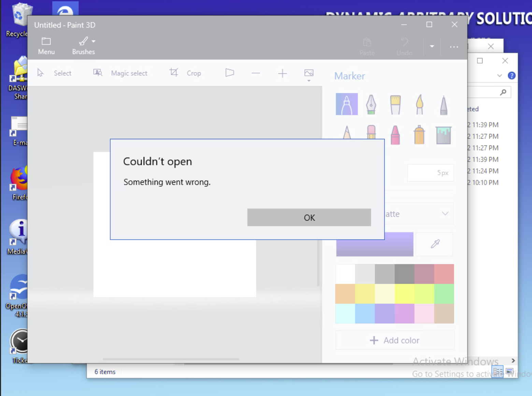Select the Crayon brush
The width and height of the screenshot is (532, 396).
[x=395, y=135]
